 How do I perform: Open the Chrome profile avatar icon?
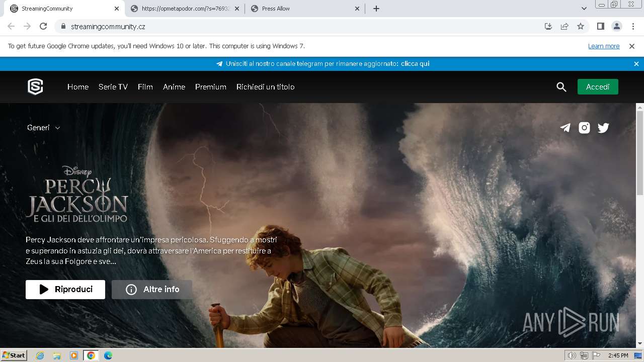616,26
